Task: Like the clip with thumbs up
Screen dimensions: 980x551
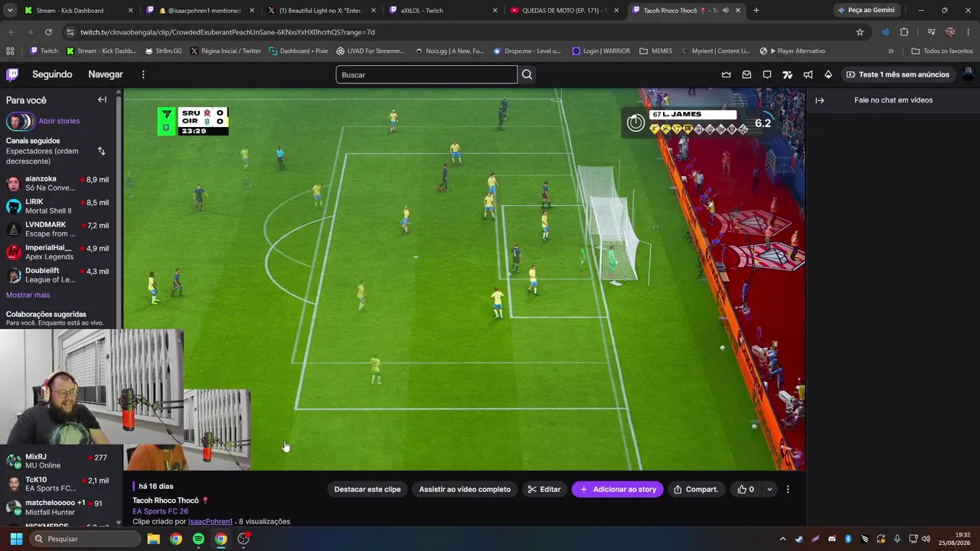Action: pos(746,489)
